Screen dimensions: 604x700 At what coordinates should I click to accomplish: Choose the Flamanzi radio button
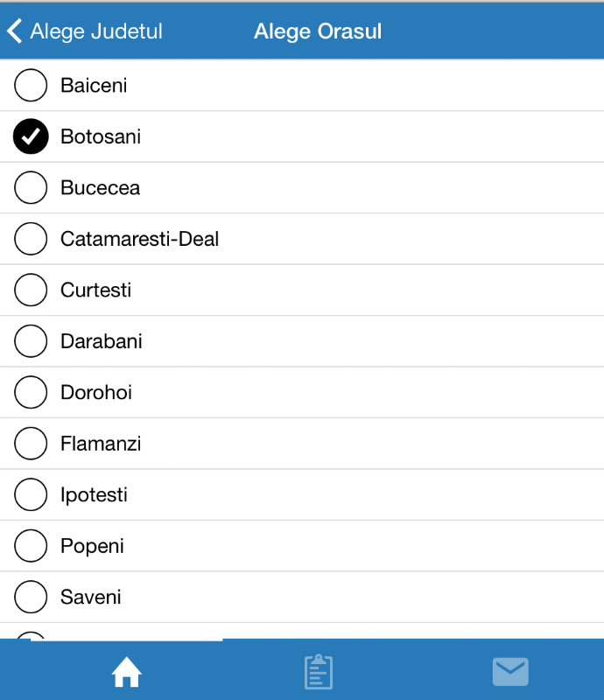tap(31, 444)
